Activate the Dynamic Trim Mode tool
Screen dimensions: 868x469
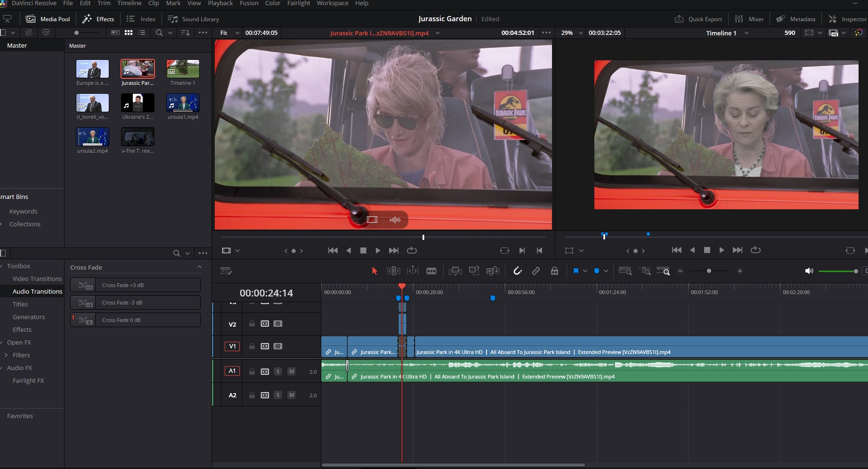(x=413, y=271)
